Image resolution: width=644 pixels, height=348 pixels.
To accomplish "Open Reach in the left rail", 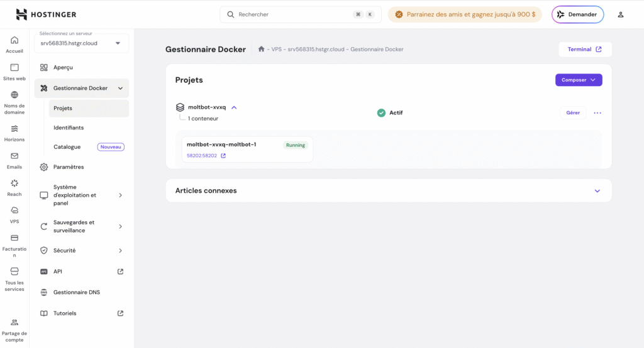I will click(x=14, y=188).
